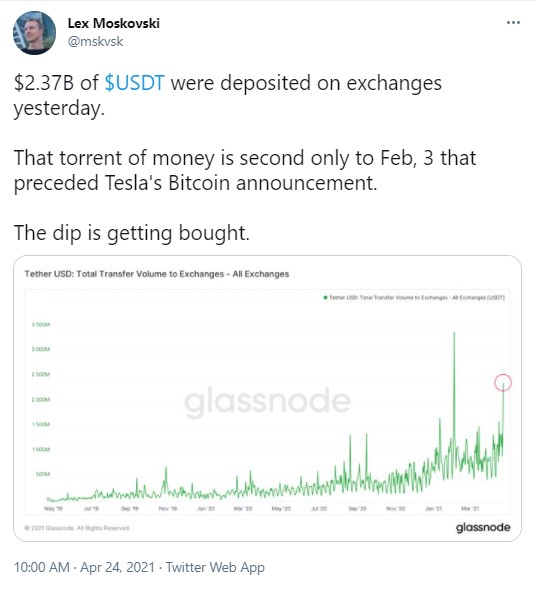536x589 pixels.
Task: Open Lex Moskovski's profile picture
Action: 34,33
